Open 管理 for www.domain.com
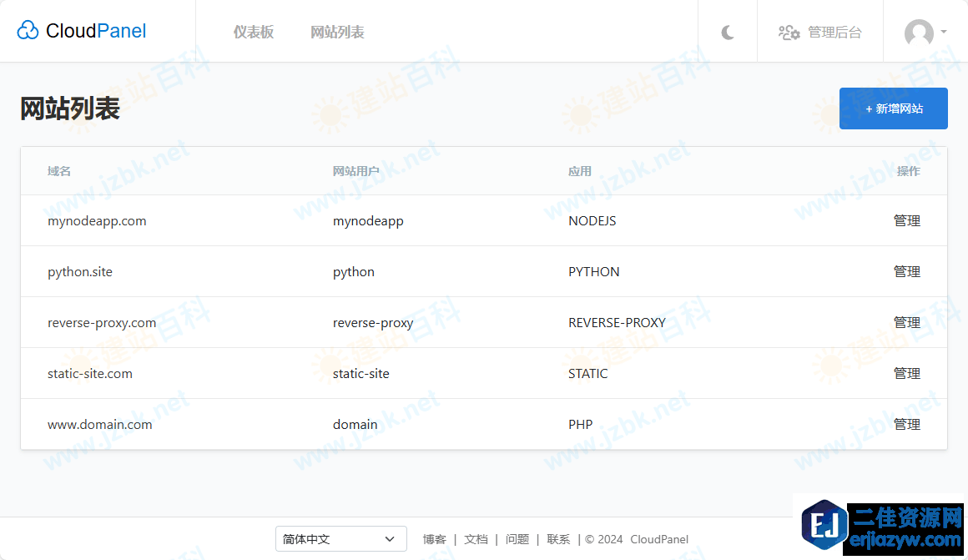968x560 pixels. click(x=907, y=424)
